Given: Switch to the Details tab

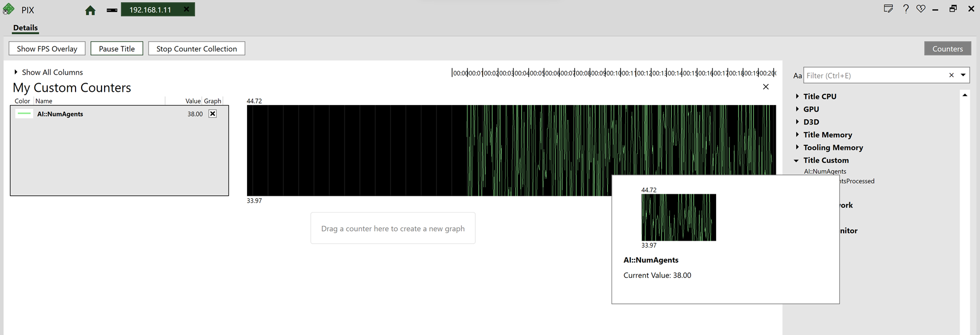Looking at the screenshot, I should point(26,28).
